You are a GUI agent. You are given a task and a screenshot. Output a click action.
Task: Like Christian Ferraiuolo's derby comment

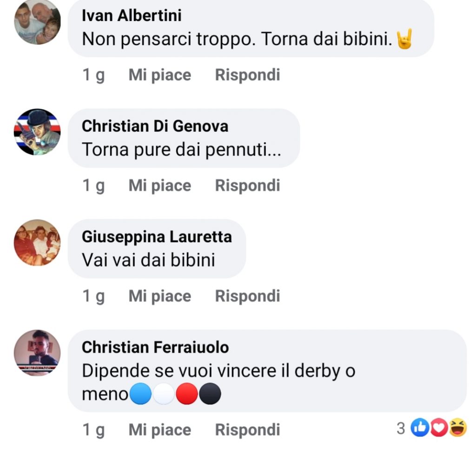click(x=159, y=430)
